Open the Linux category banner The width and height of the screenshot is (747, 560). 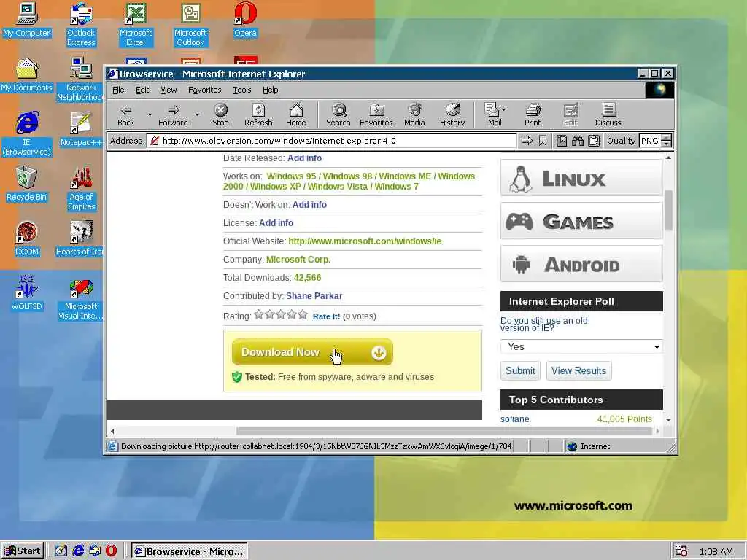(x=581, y=178)
